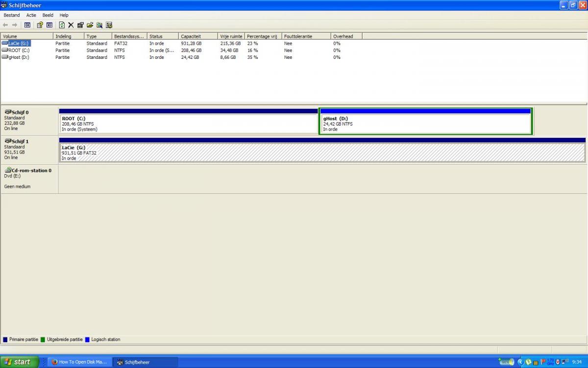Open the Actie menu
Viewport: 588px width, 368px height.
click(31, 15)
